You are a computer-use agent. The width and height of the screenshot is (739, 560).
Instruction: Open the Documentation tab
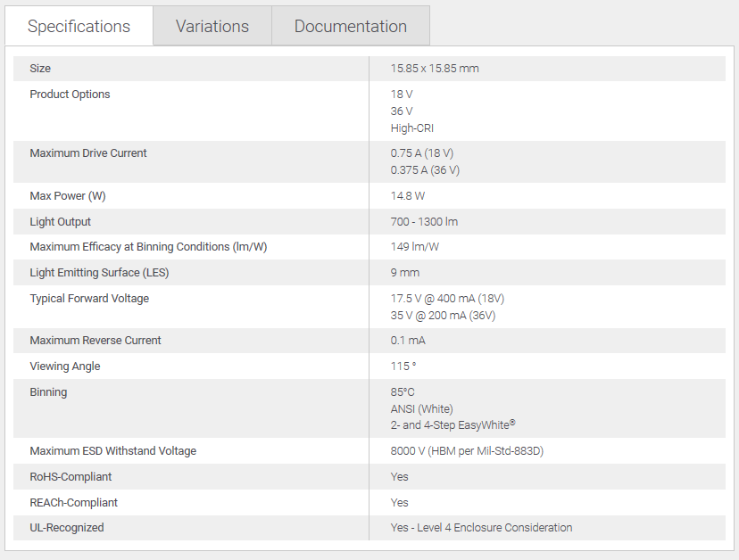[x=350, y=26]
